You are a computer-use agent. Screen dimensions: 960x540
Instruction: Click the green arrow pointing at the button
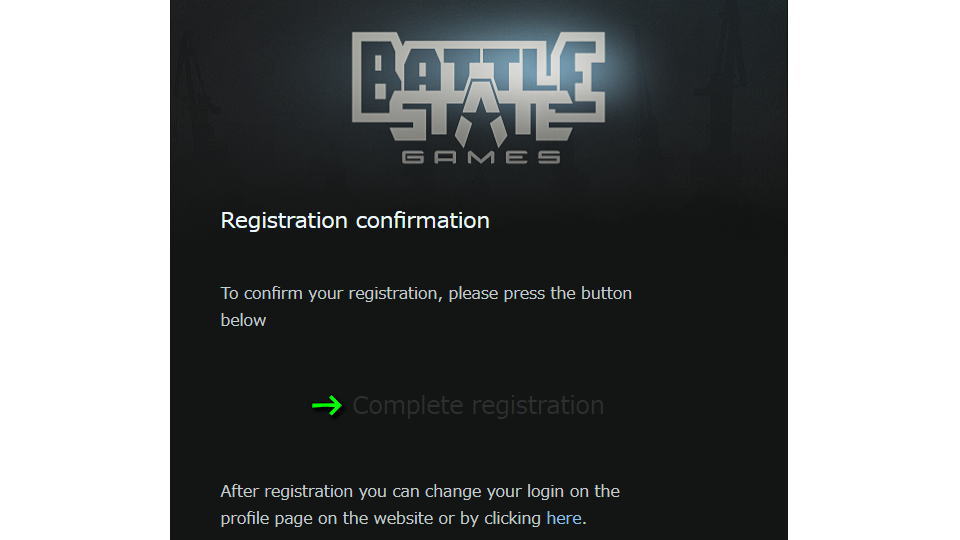click(327, 405)
